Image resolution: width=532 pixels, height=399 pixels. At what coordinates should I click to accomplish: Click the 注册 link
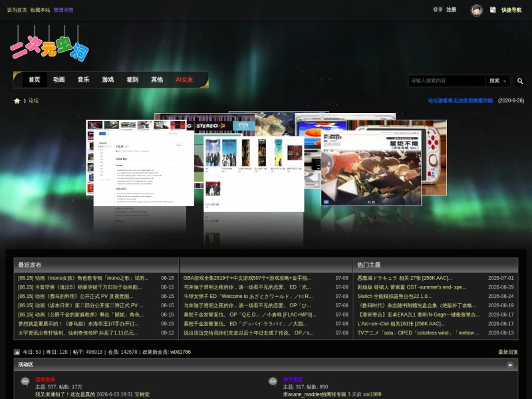(x=452, y=9)
